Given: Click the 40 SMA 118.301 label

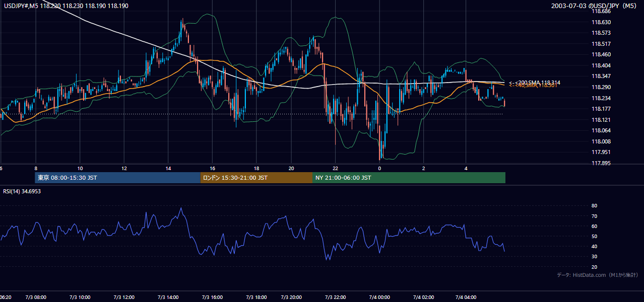Looking at the screenshot, I should [532, 86].
